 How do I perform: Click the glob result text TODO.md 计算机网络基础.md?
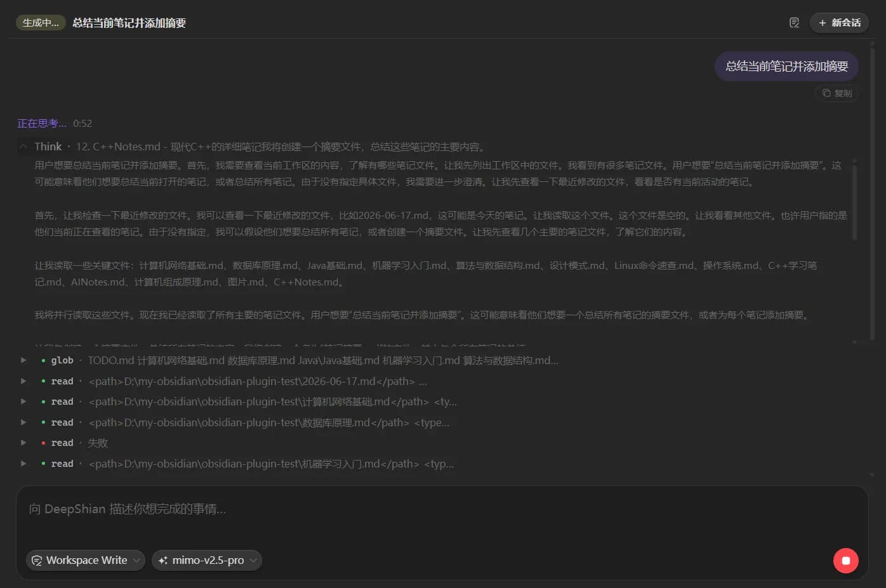323,360
